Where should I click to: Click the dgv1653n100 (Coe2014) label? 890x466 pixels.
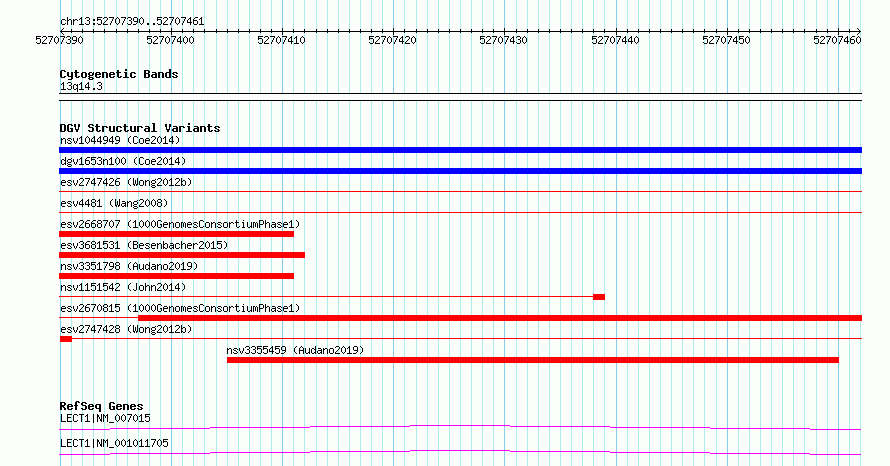123,161
